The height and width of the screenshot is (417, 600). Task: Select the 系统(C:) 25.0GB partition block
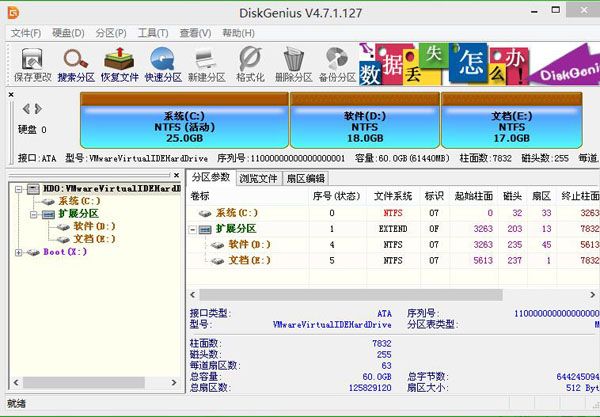click(x=184, y=120)
